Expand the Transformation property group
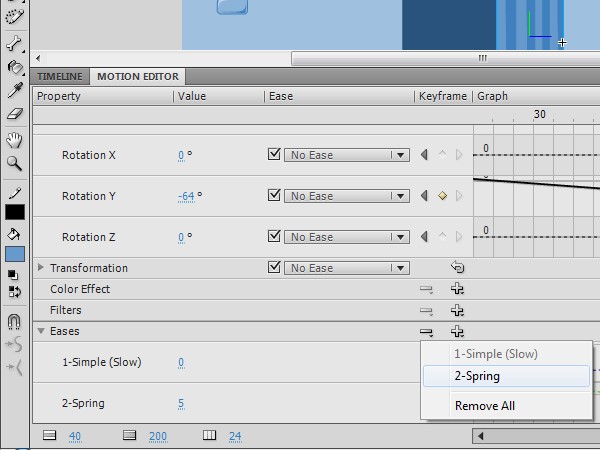The width and height of the screenshot is (600, 450). point(41,268)
